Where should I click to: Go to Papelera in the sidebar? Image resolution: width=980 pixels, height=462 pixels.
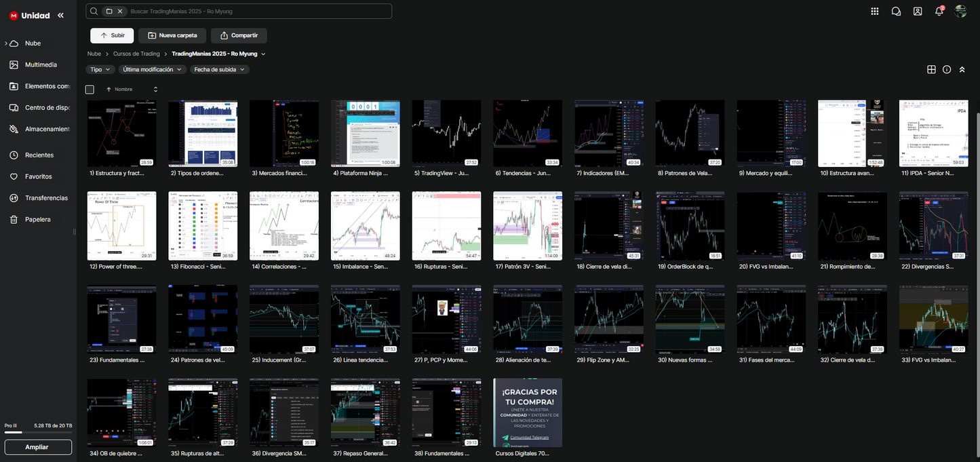[x=37, y=219]
